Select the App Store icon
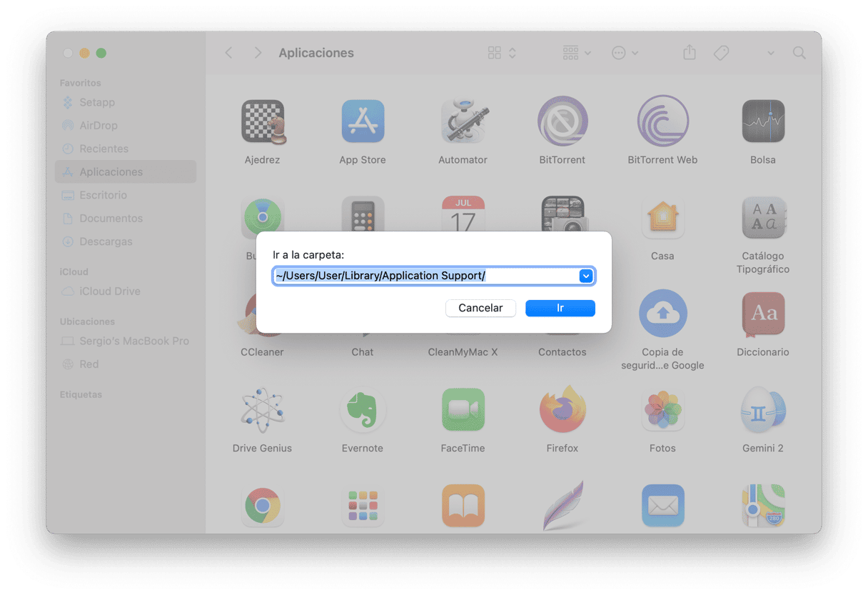 [363, 121]
